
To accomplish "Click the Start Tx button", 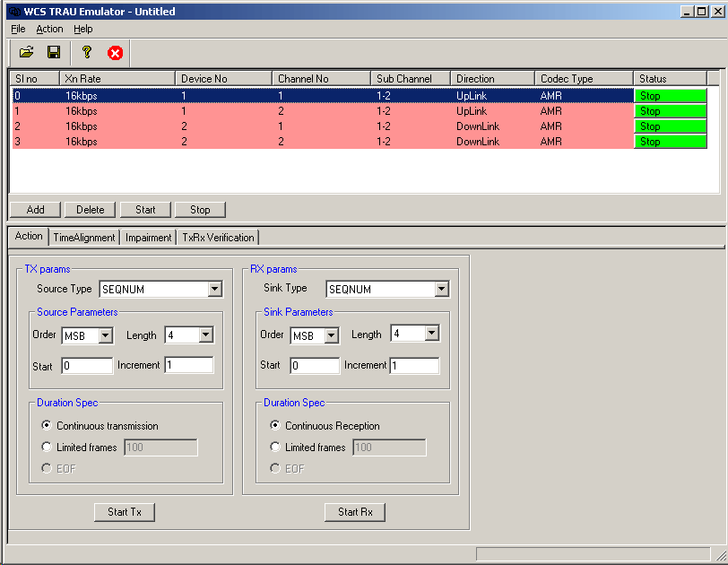I will click(x=125, y=512).
